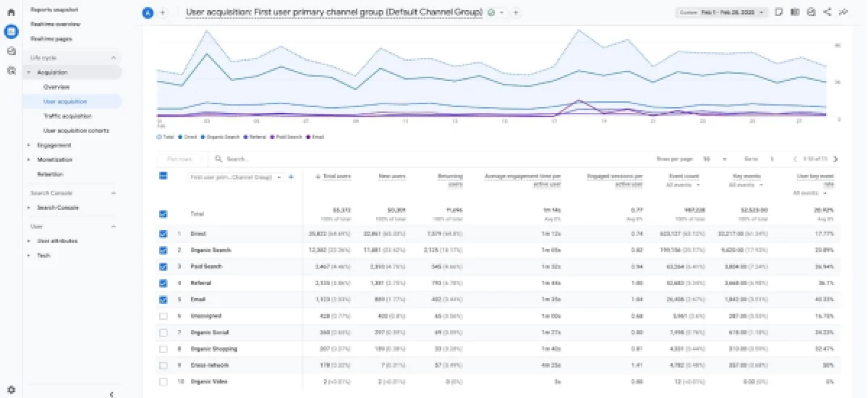
Task: Expand the Engagement section in sidebar
Action: click(x=54, y=145)
